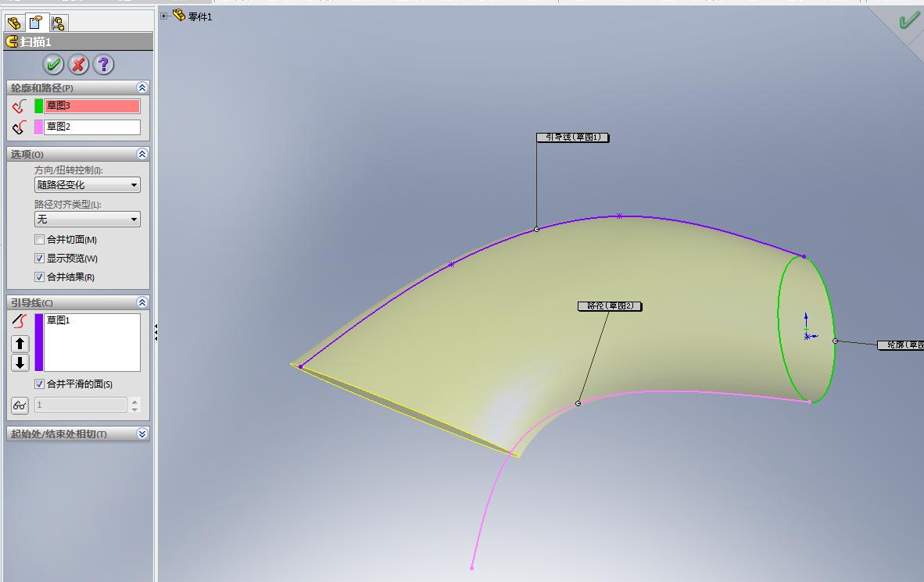Screen dimensions: 924x582
Task: Toggle the 显示预览 checkbox
Action: 40,258
